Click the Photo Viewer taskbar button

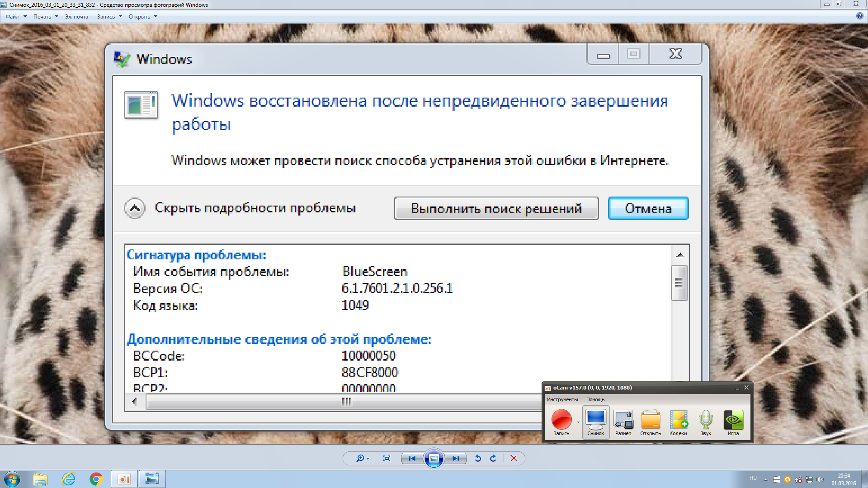152,479
